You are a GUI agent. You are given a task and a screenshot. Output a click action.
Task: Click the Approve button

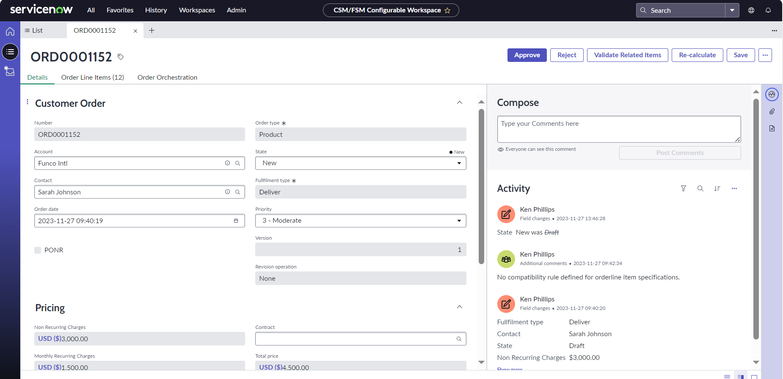(527, 55)
